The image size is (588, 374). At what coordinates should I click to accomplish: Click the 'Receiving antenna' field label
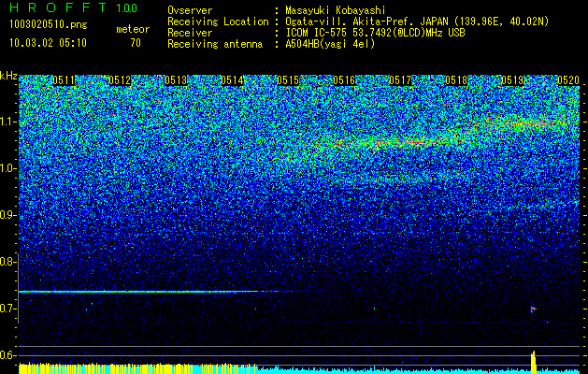point(215,44)
